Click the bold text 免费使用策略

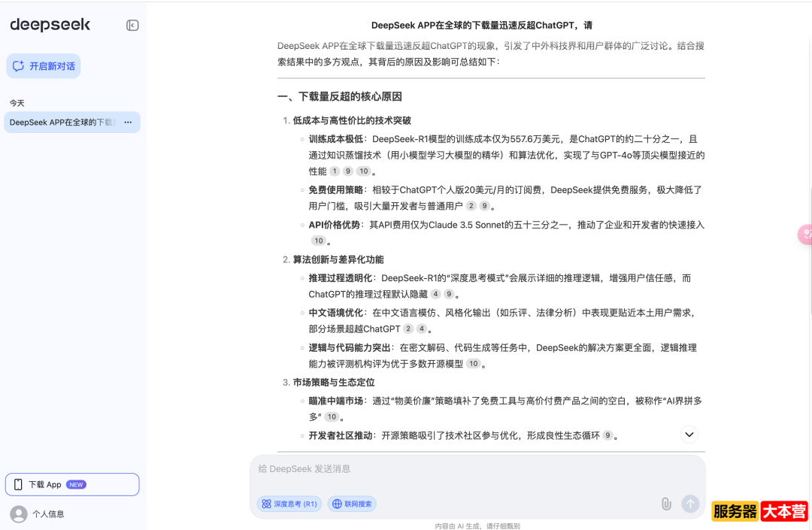(x=336, y=190)
